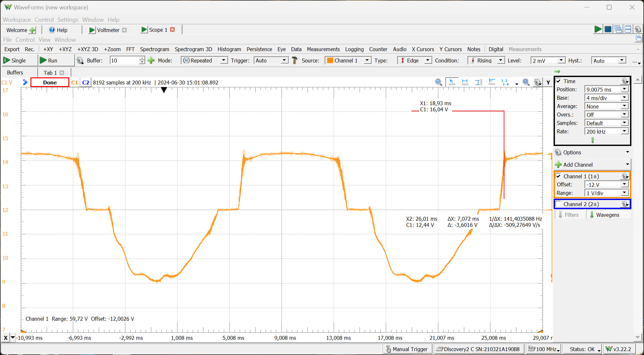Click the Y axis button above the plot
The height and width of the screenshot is (355, 644).
click(x=548, y=82)
